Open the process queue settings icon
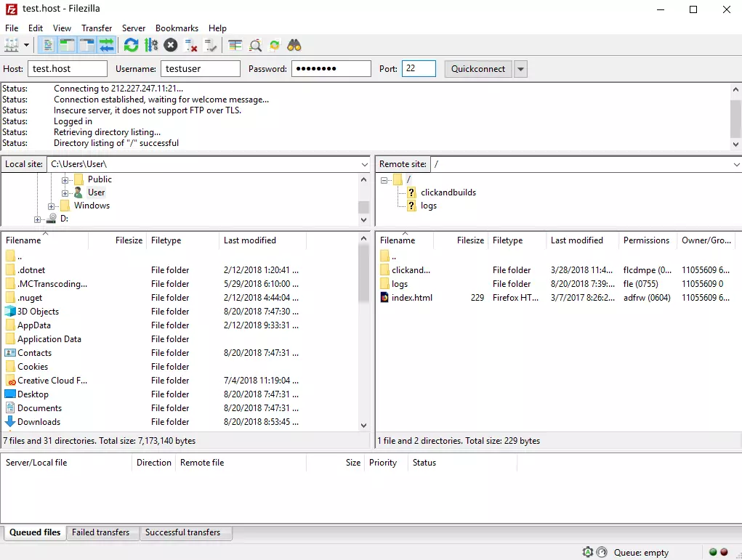 click(x=151, y=45)
